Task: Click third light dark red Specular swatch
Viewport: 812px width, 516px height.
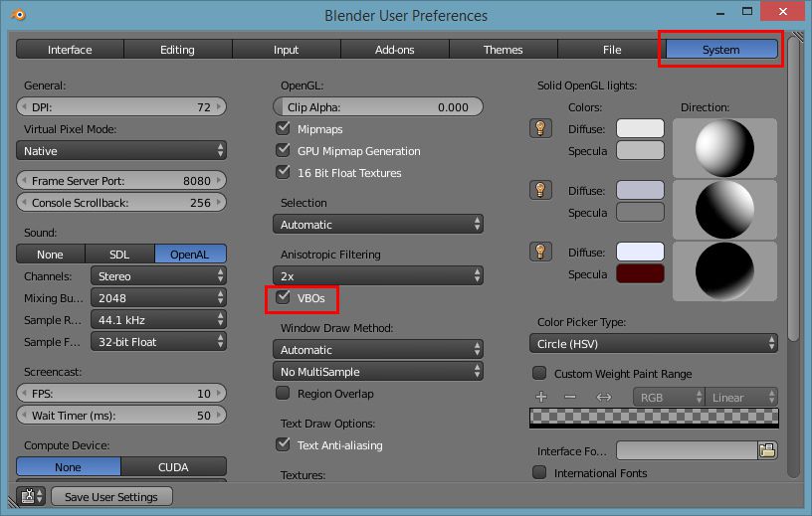Action: 640,273
